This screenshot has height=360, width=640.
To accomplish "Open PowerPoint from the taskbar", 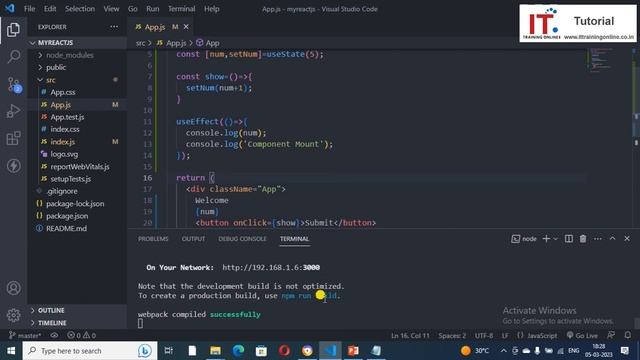I will click(x=353, y=351).
